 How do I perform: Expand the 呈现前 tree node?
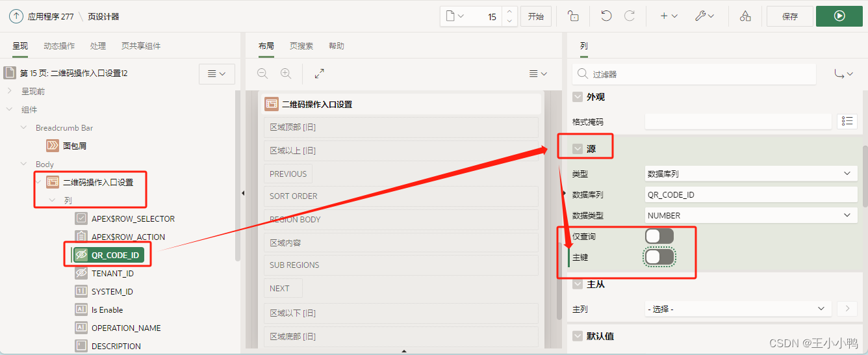click(x=10, y=91)
